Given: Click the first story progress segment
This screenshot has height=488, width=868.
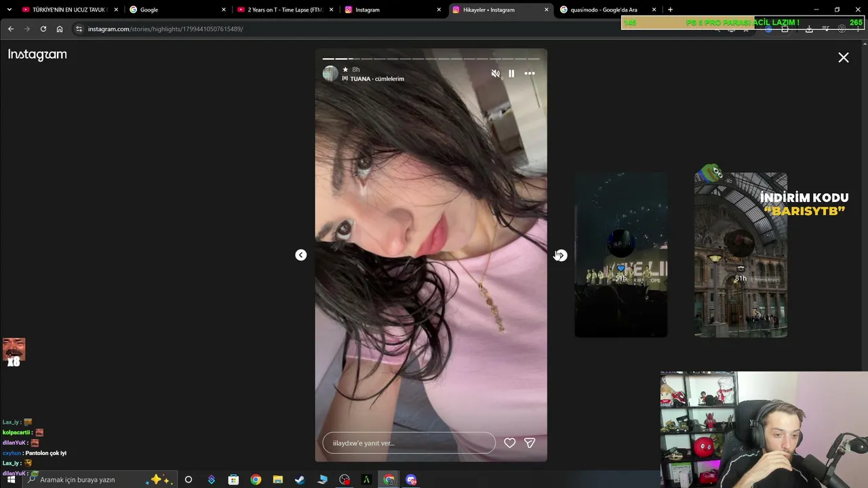Looking at the screenshot, I should point(328,59).
